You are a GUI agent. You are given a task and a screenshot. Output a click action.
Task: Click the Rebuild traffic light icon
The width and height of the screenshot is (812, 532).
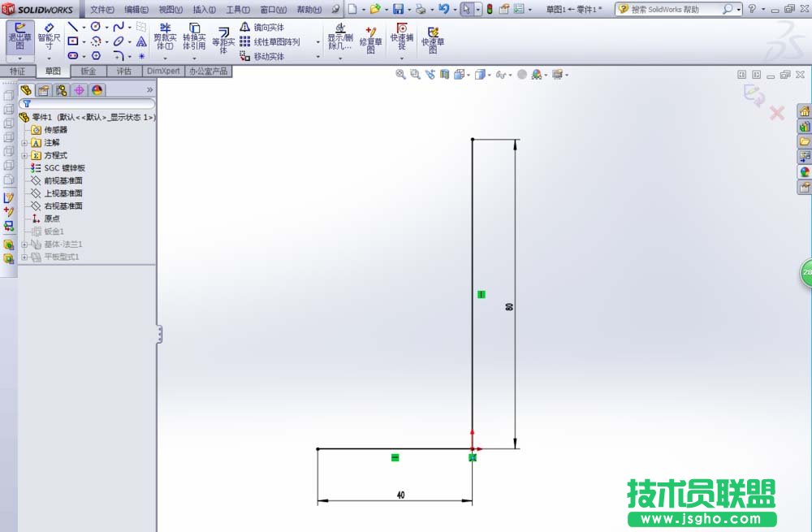click(490, 9)
